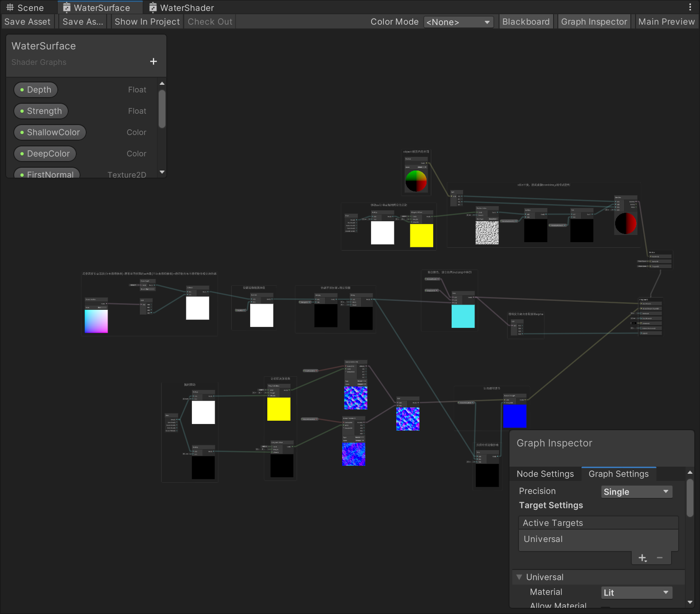Viewport: 700px width, 614px height.
Task: Click Show In Project
Action: coord(147,22)
